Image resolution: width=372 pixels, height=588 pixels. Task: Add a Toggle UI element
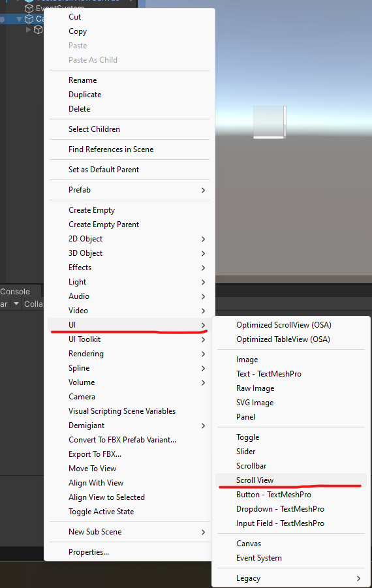[291, 437]
